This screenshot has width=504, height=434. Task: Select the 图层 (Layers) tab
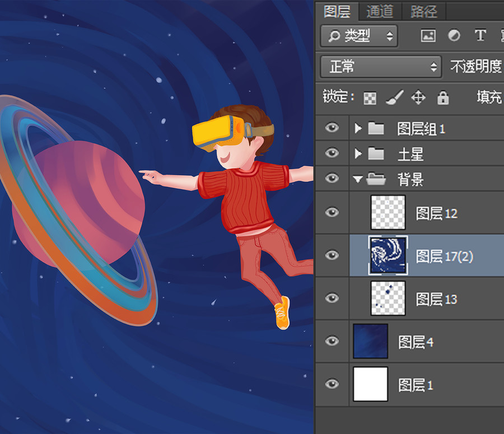(x=337, y=12)
